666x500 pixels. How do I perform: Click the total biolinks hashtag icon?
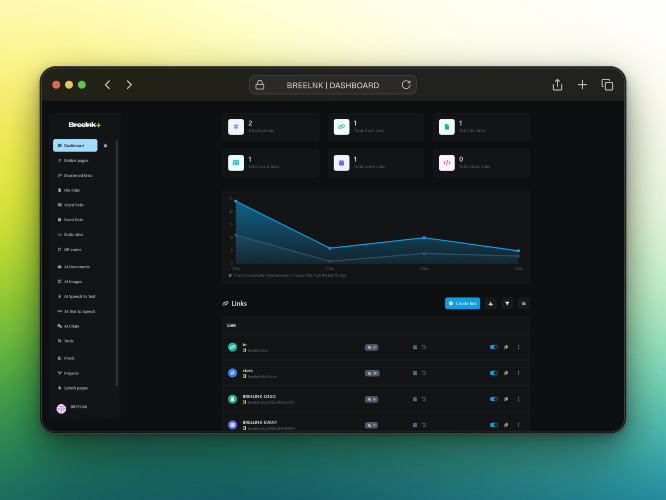pyautogui.click(x=236, y=127)
